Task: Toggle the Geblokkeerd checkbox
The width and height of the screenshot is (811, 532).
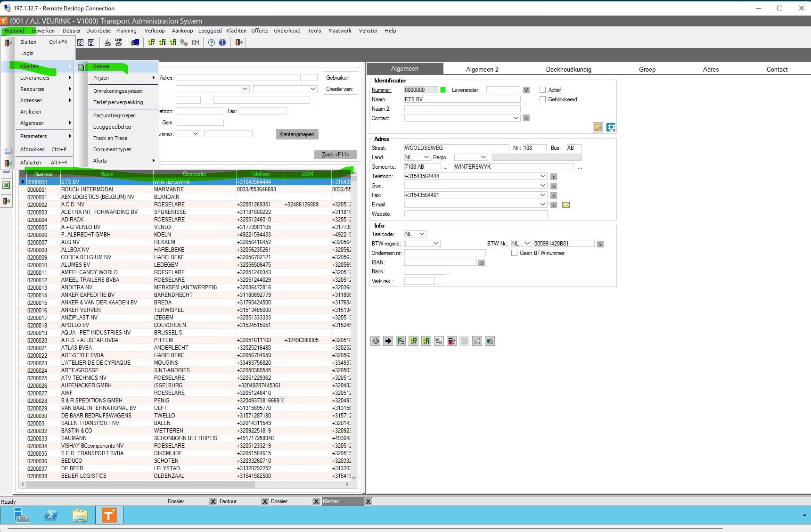Action: coord(542,99)
